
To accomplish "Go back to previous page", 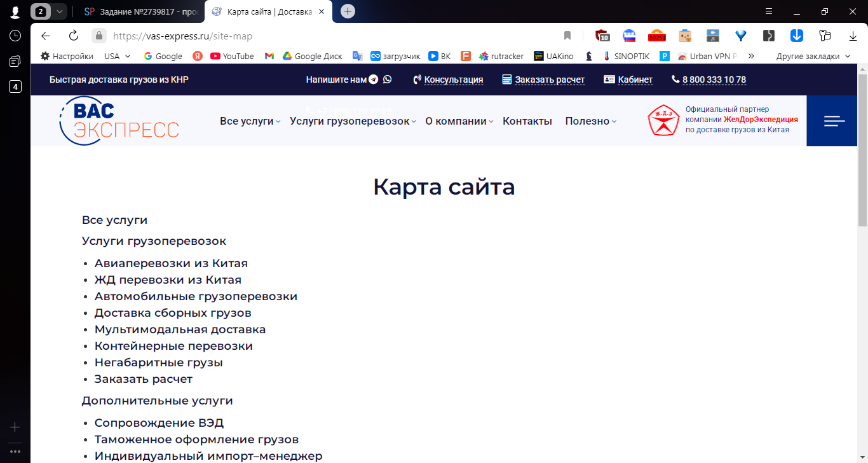I will pos(45,36).
